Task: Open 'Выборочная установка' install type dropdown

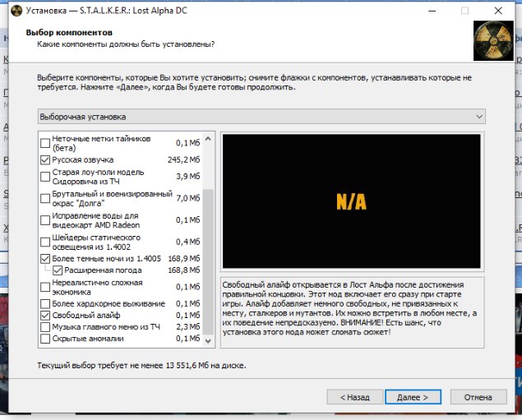Action: [261, 117]
